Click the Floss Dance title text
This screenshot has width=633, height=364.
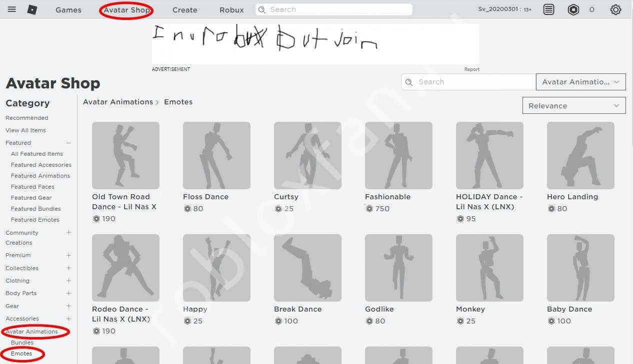click(205, 197)
